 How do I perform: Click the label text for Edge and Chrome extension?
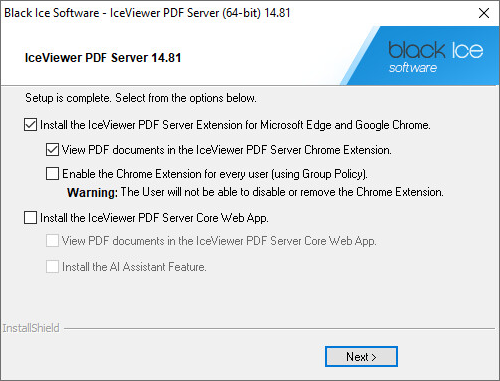(x=235, y=125)
